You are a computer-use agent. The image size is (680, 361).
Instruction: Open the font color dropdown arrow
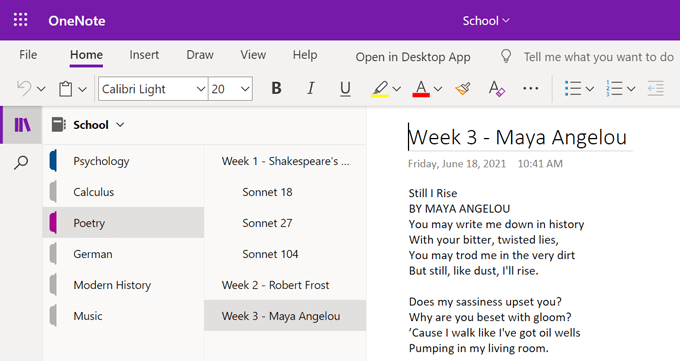click(x=438, y=89)
